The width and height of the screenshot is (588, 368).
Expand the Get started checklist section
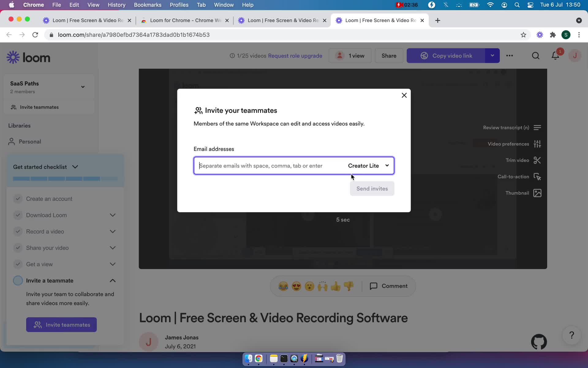click(x=75, y=167)
